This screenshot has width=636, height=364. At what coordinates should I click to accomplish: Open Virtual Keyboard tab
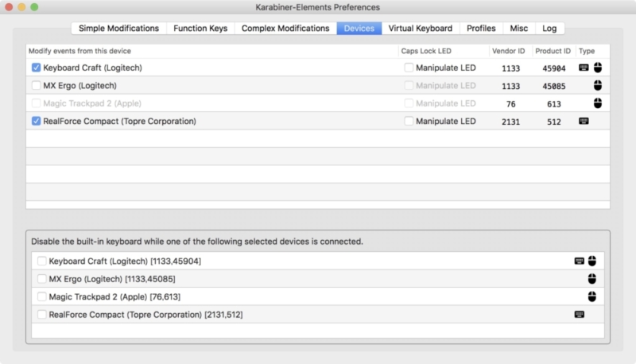point(421,29)
